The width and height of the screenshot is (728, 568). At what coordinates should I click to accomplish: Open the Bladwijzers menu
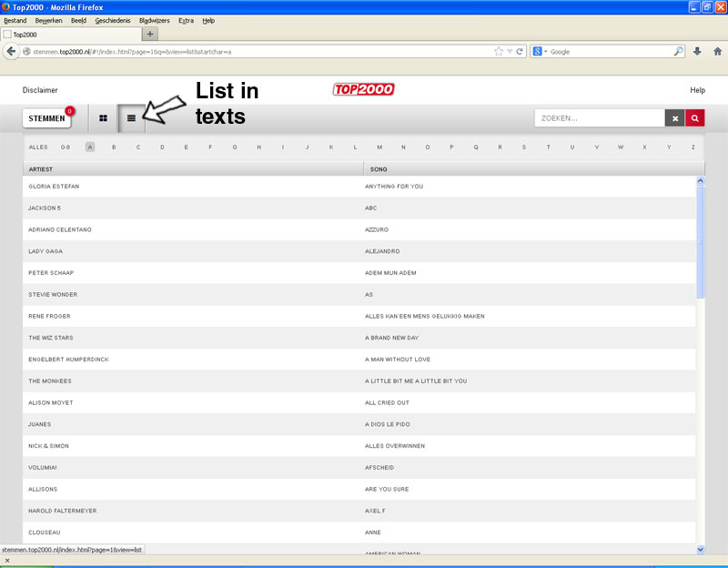(x=155, y=20)
